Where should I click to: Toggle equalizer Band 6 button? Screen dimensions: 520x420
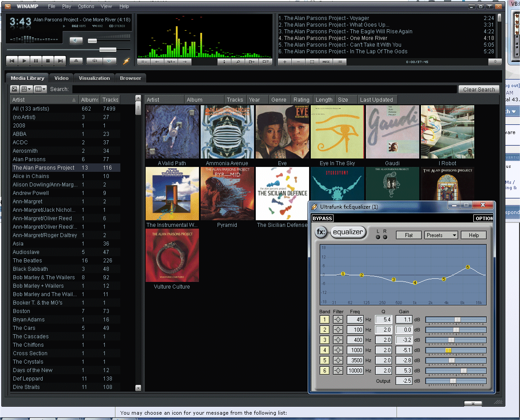324,371
